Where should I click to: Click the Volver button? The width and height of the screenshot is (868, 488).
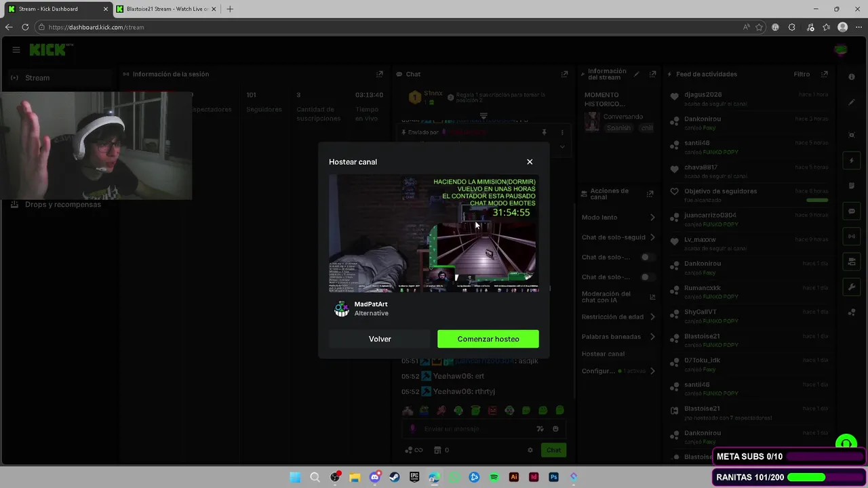tap(380, 339)
